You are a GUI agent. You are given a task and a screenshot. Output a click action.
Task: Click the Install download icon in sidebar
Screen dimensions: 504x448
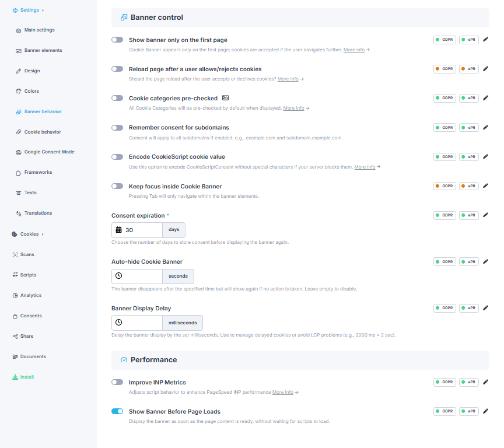click(15, 377)
